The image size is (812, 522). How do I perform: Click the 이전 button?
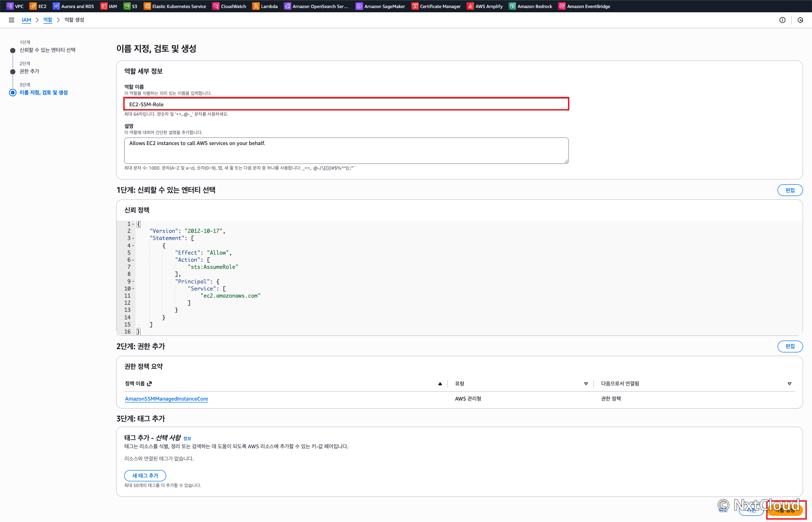tap(751, 510)
